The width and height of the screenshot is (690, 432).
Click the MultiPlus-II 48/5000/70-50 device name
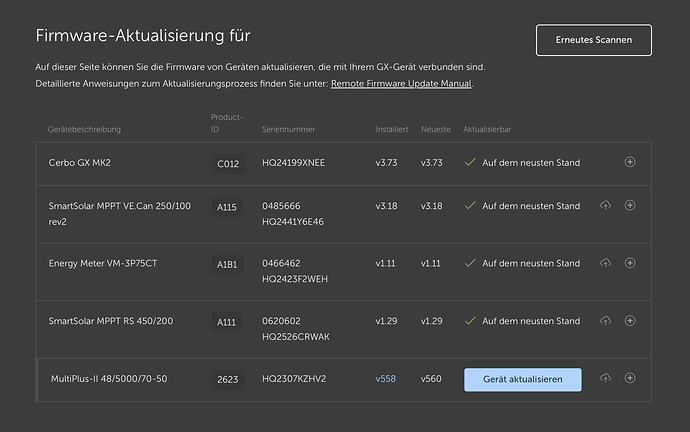[109, 379]
